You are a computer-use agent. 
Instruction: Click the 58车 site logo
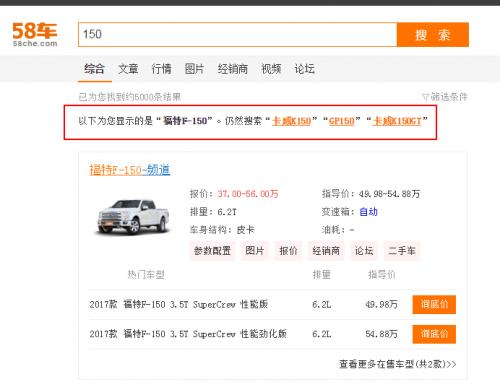(x=35, y=34)
